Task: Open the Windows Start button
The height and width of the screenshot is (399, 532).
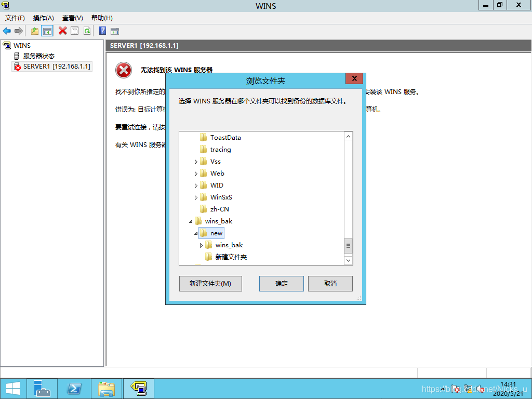Action: [13, 389]
